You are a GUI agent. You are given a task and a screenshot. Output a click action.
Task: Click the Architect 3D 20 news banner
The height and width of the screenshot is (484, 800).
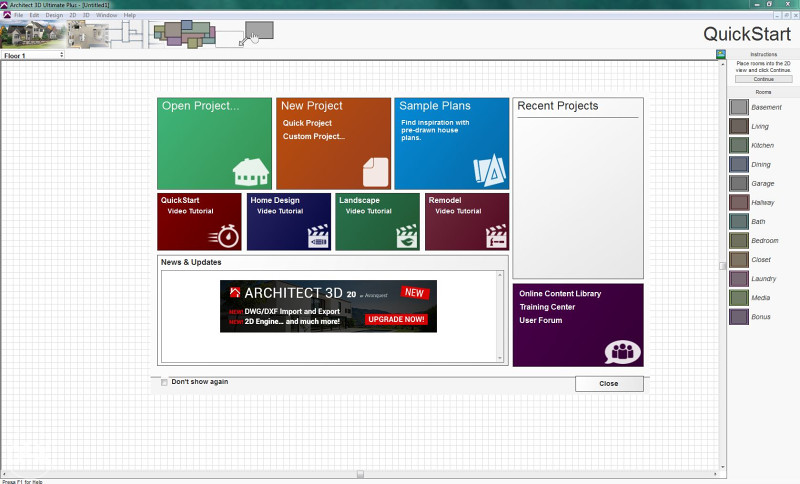(328, 306)
